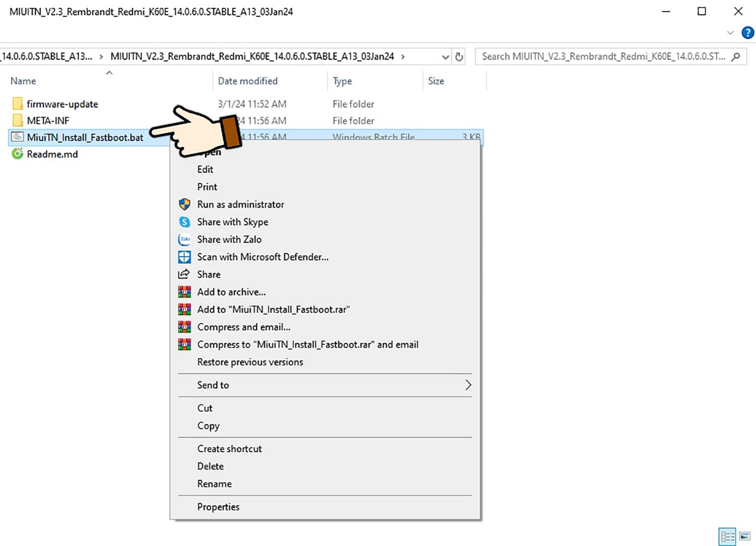Click breadcrumb arrow after current folder name
Viewport: 756px width, 546px height.
(403, 56)
